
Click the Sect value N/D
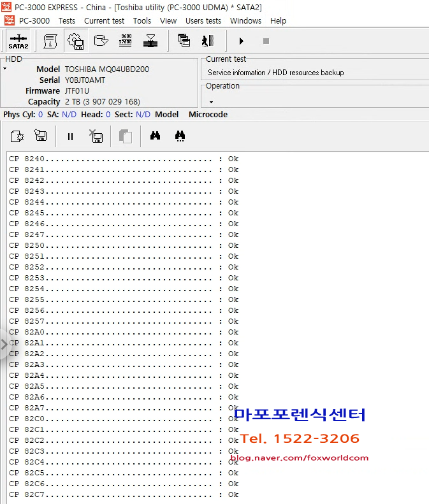(143, 115)
